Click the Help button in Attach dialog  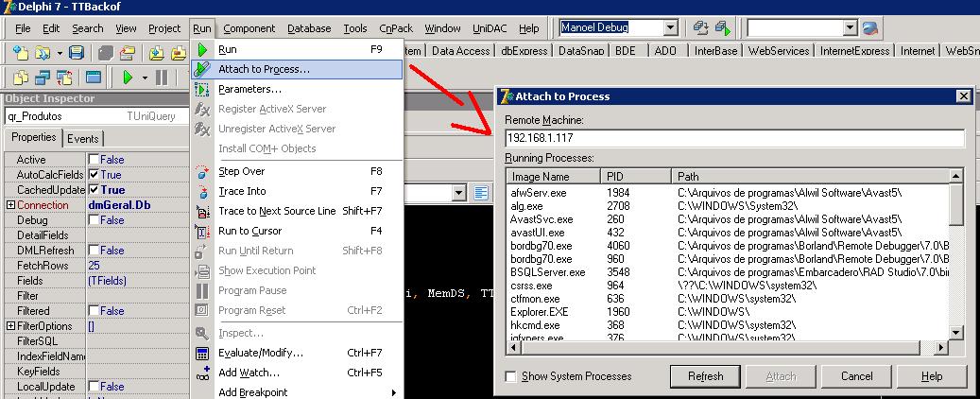pyautogui.click(x=932, y=376)
